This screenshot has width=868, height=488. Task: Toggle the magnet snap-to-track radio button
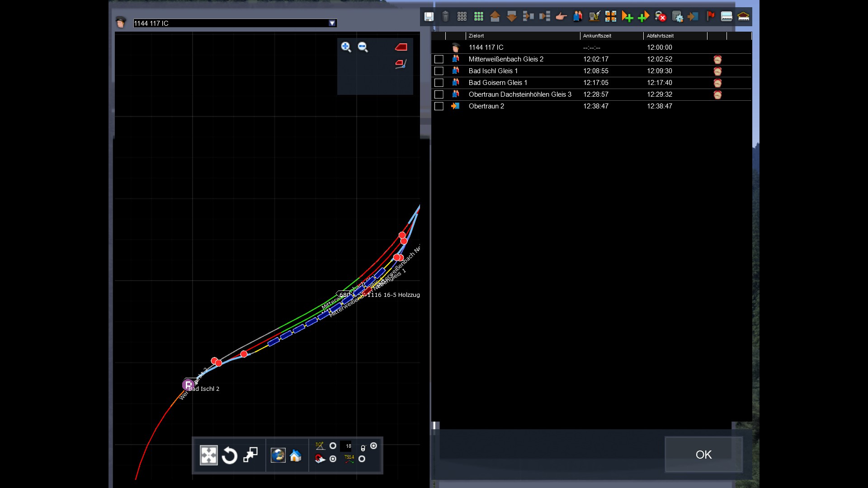click(x=333, y=459)
